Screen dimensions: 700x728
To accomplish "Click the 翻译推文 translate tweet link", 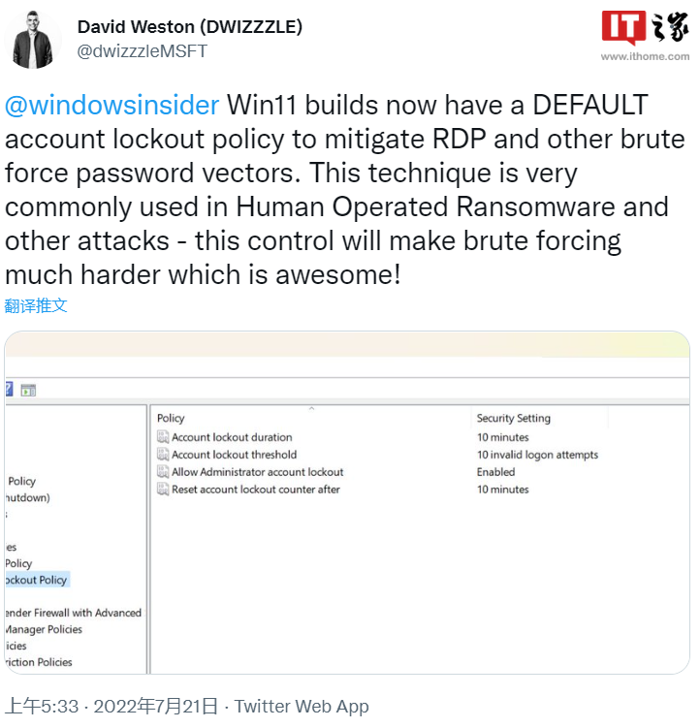I will click(x=36, y=305).
